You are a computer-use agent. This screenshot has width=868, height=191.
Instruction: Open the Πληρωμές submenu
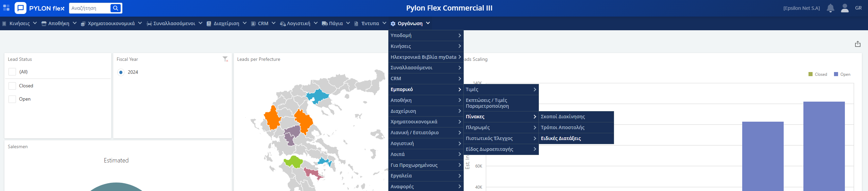coord(501,127)
